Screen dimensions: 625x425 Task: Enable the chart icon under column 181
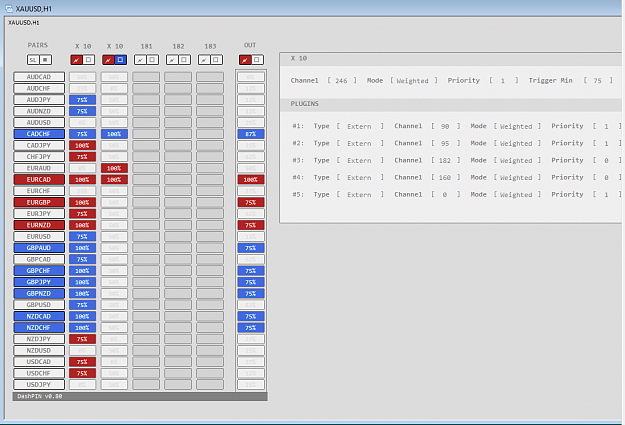pos(140,60)
